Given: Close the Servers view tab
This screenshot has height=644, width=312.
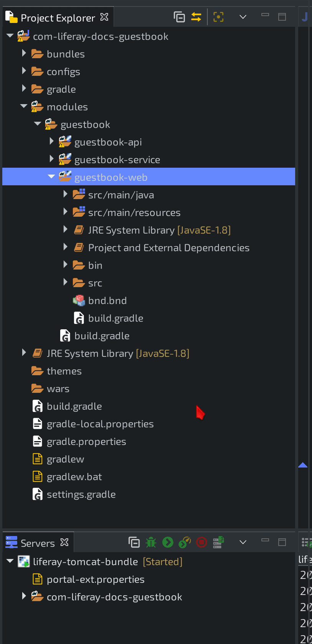Looking at the screenshot, I should 64,543.
